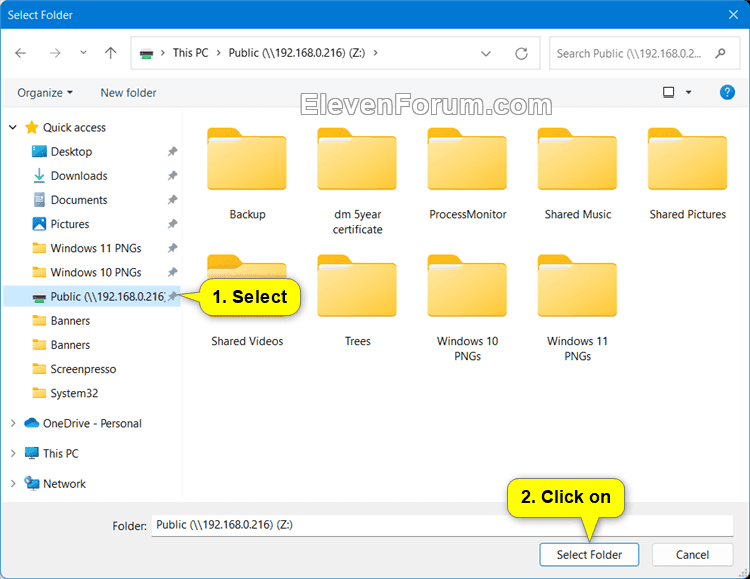Click the pin icon next to Windows 11 PNGs
Screen dimensions: 750x579
click(x=173, y=248)
